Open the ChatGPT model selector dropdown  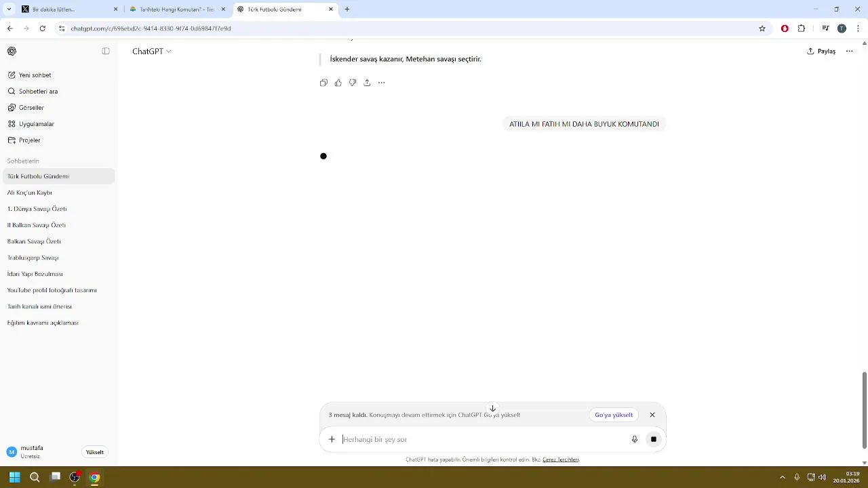pyautogui.click(x=151, y=52)
